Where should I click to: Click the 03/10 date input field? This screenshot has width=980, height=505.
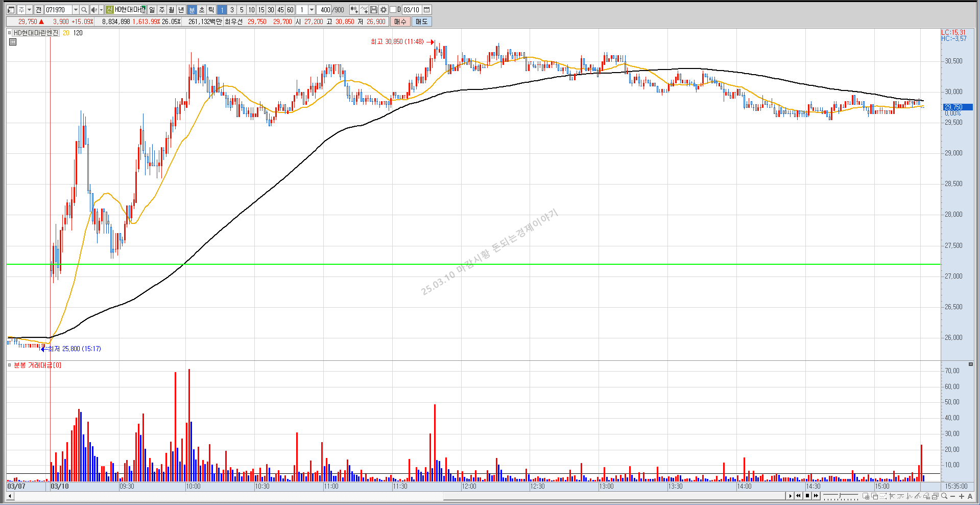[x=411, y=10]
